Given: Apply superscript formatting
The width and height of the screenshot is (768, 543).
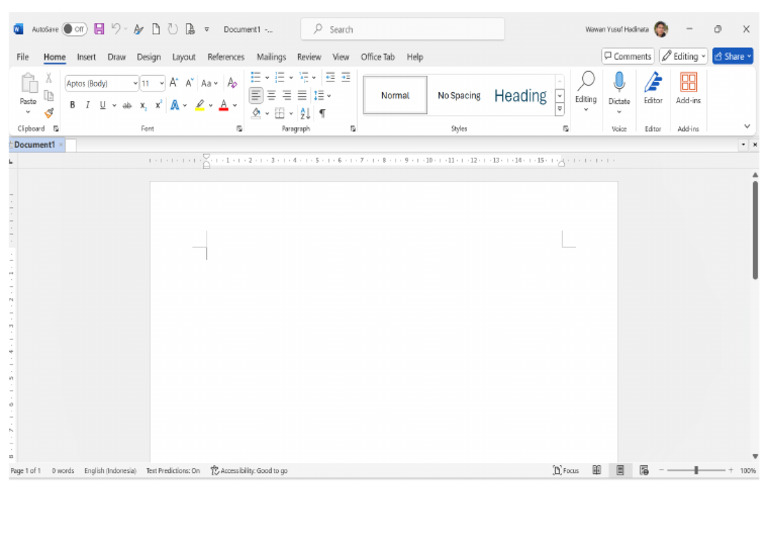Looking at the screenshot, I should click(x=158, y=105).
